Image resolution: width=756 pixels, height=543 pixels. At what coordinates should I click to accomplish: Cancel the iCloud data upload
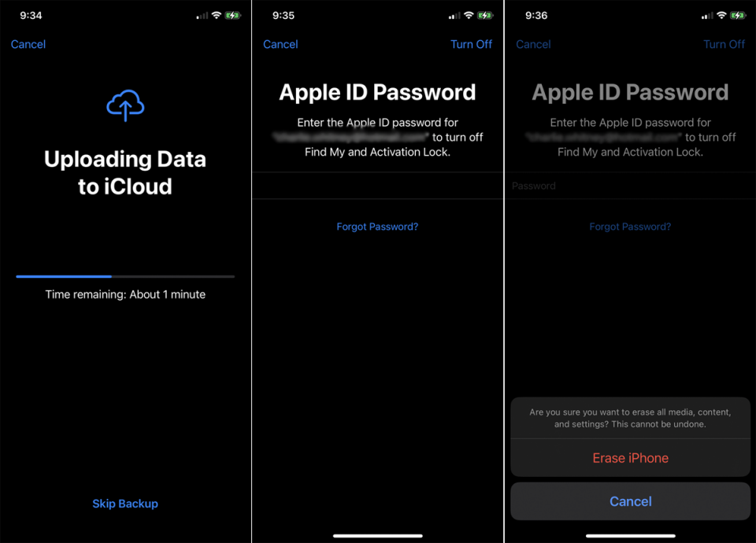(28, 44)
